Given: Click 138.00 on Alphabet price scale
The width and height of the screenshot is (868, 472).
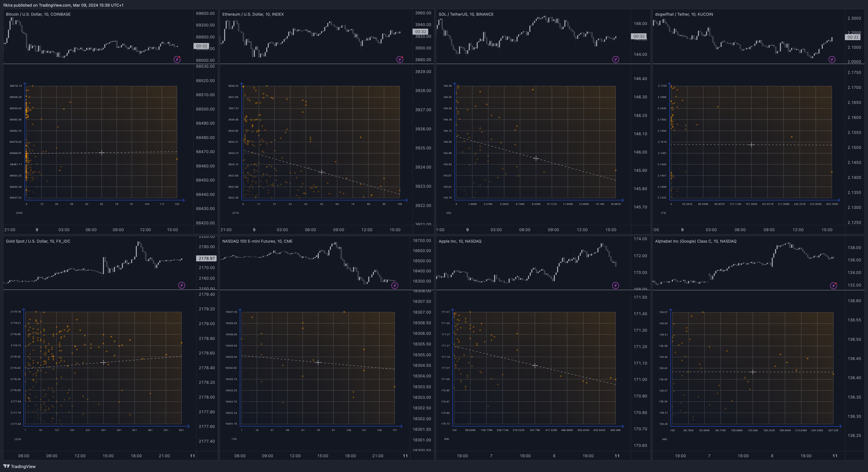Looking at the screenshot, I should pyautogui.click(x=854, y=247).
